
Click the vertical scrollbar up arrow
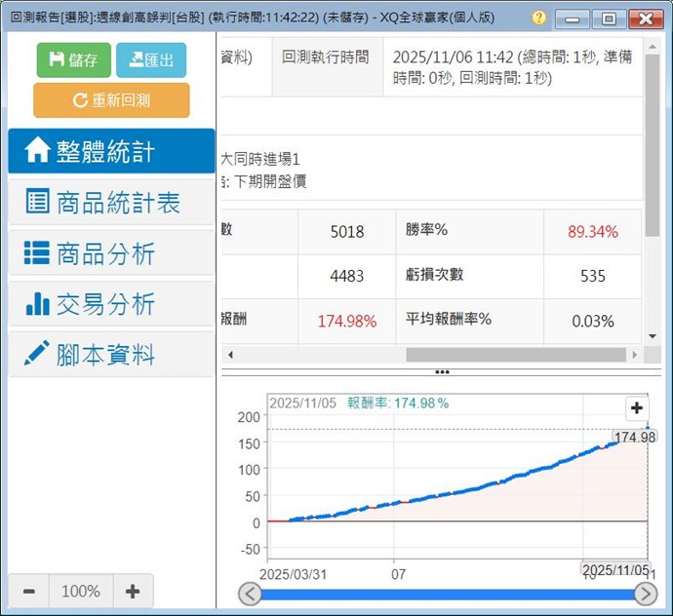click(653, 47)
